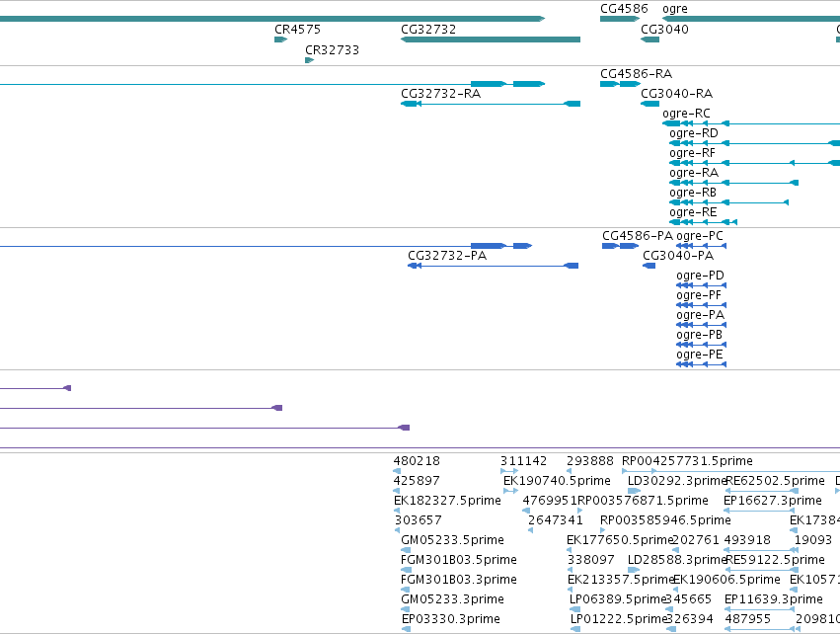The width and height of the screenshot is (840, 634).
Task: Open transcript label CG4586-RA
Action: (636, 73)
